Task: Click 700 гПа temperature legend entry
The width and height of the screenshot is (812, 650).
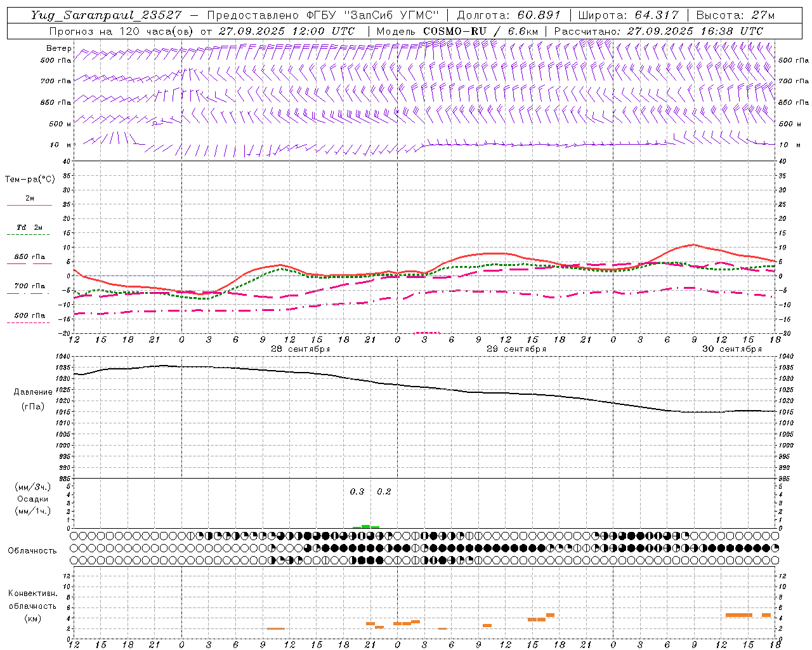Action: [x=30, y=286]
